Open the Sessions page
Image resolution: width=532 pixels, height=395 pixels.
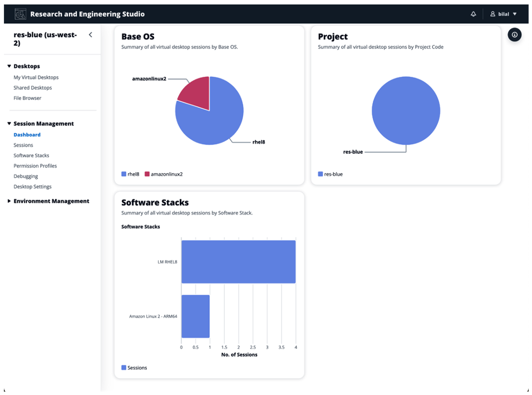click(22, 145)
